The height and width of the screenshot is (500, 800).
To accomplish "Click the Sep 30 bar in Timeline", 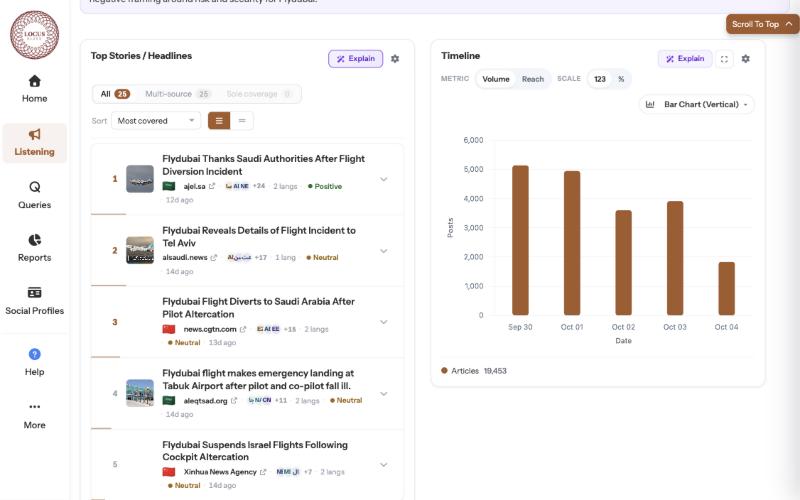I will (520, 240).
